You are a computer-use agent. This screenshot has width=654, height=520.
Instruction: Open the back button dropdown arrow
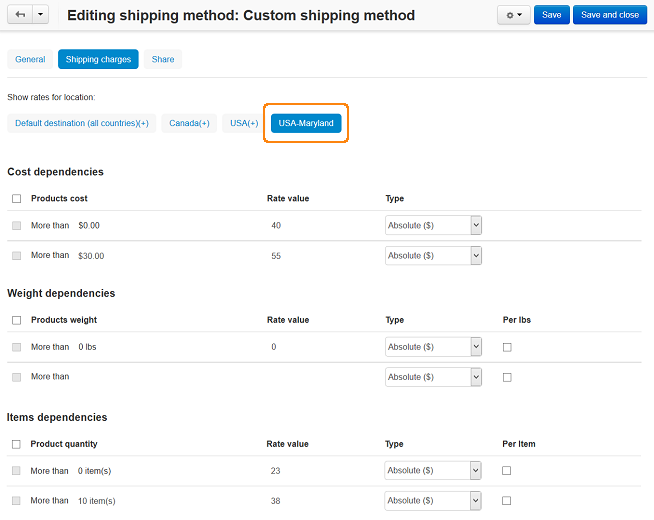pos(40,15)
